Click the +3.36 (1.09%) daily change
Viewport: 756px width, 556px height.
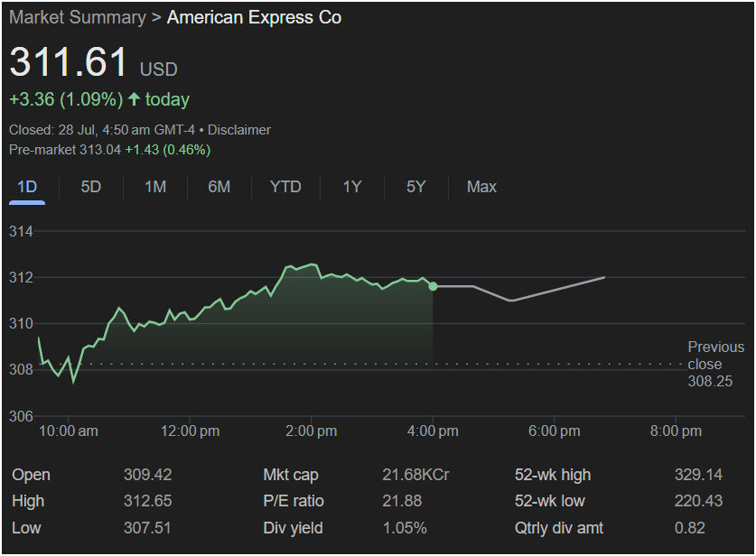point(66,99)
